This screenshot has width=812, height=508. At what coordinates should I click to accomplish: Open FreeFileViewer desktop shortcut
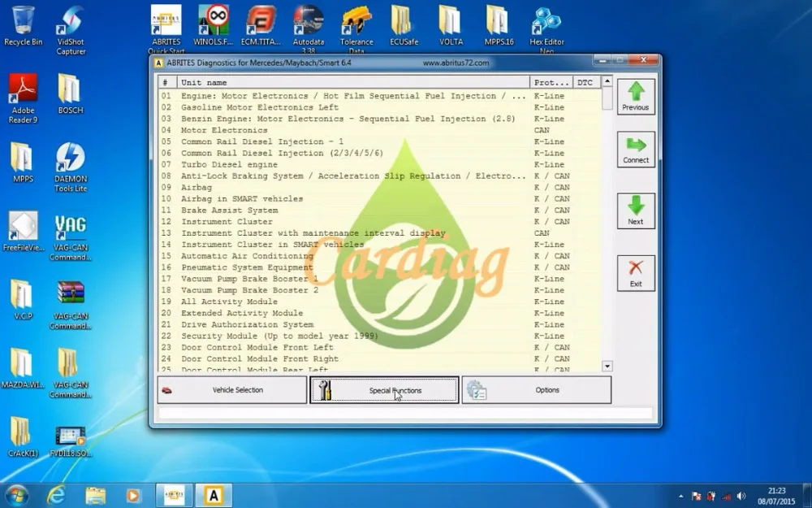point(23,231)
